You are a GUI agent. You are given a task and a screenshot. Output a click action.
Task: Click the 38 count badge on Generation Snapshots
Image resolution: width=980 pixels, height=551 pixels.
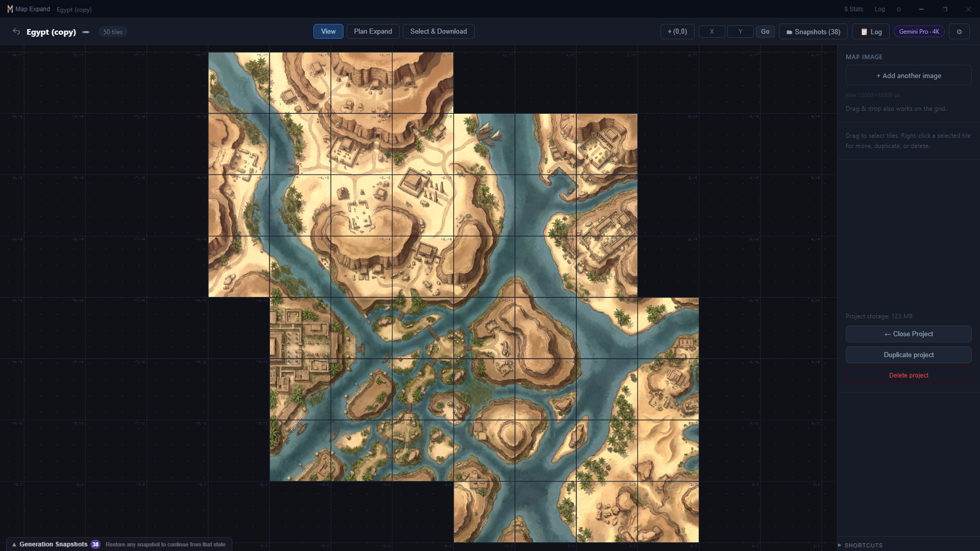(x=95, y=544)
